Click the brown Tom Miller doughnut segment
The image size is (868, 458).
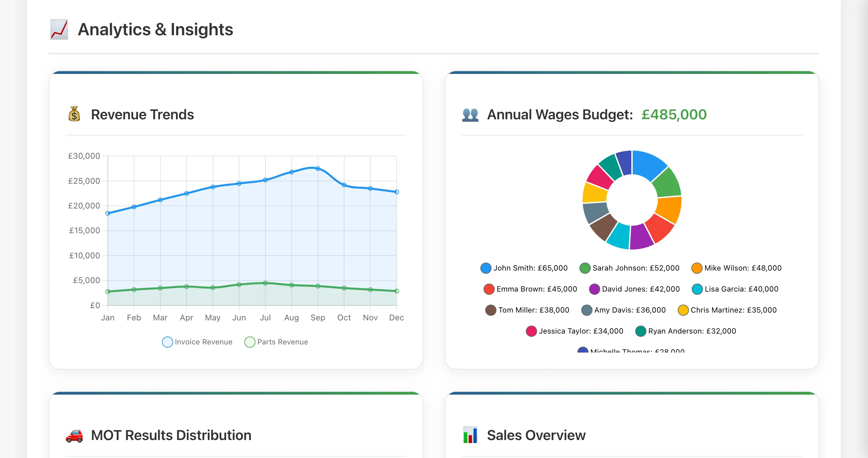pyautogui.click(x=604, y=226)
